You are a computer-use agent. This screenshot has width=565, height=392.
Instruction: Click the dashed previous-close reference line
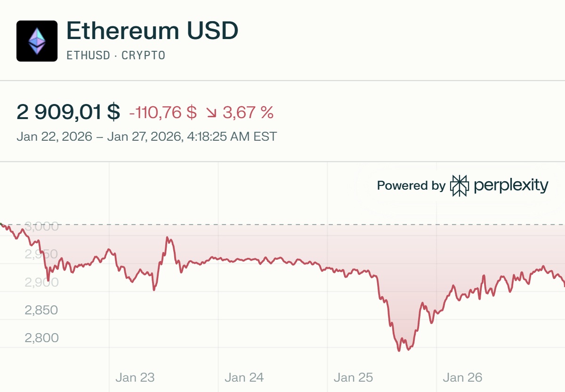coord(282,225)
